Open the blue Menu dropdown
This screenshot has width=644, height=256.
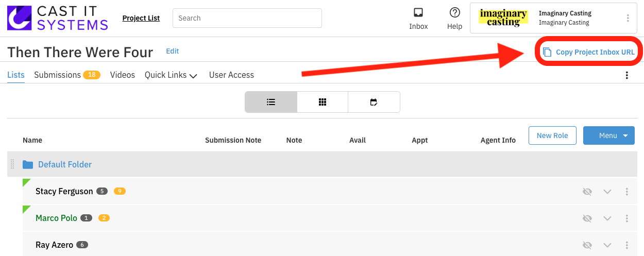tap(608, 135)
